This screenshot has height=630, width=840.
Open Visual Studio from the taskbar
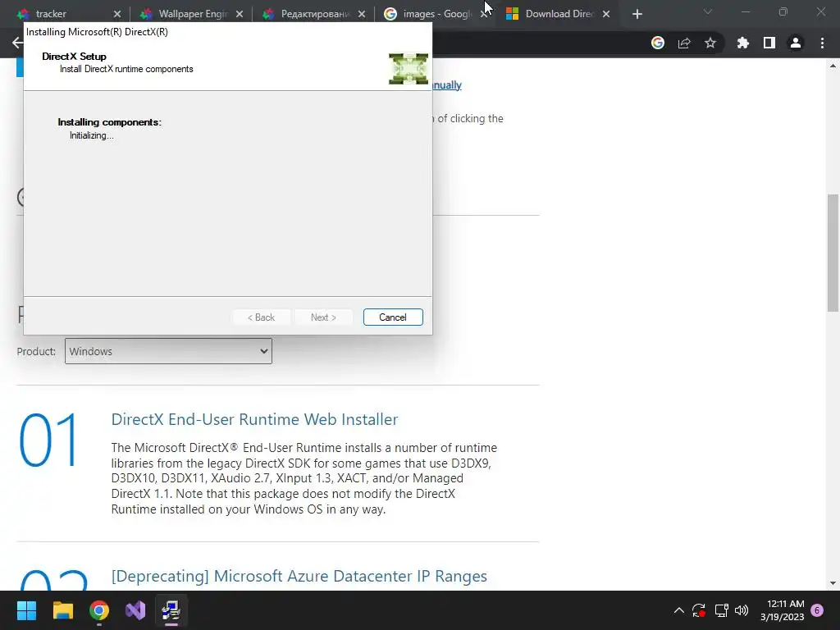[x=135, y=610]
